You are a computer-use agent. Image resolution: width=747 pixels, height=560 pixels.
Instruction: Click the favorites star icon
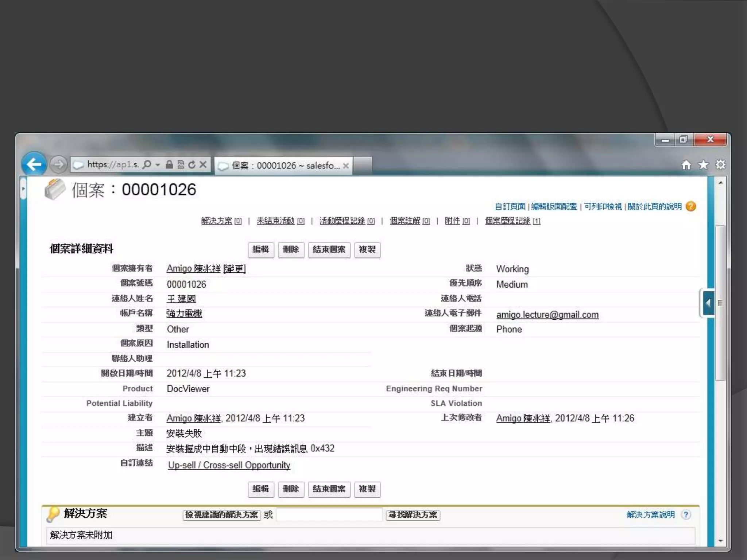(703, 165)
